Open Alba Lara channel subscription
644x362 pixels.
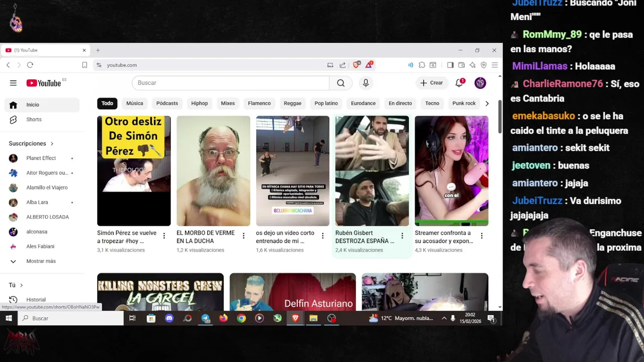click(x=42, y=202)
